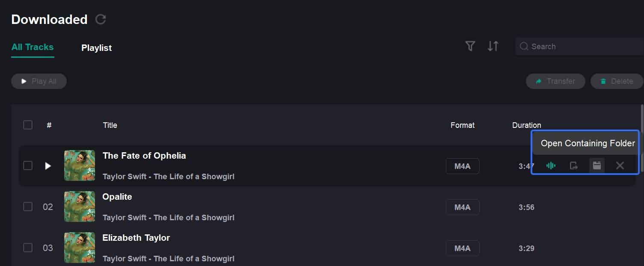
Task: Click the Delete button
Action: 616,81
